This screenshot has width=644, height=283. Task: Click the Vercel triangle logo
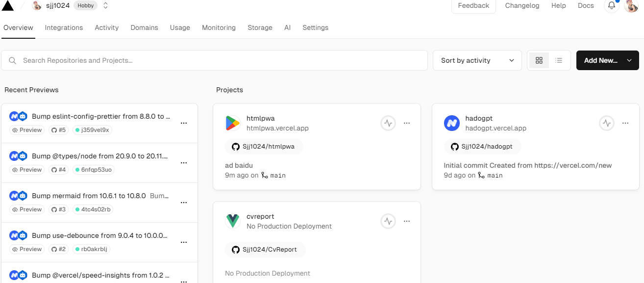8,5
